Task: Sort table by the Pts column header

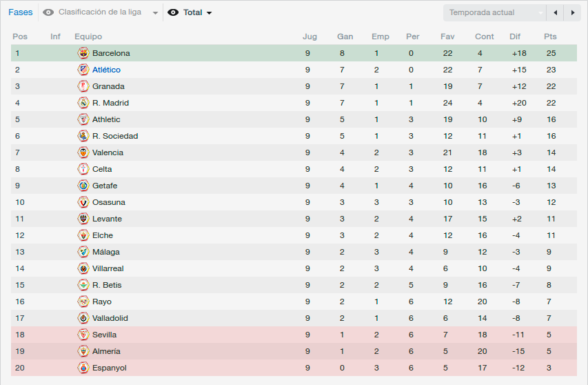Action: coord(550,37)
